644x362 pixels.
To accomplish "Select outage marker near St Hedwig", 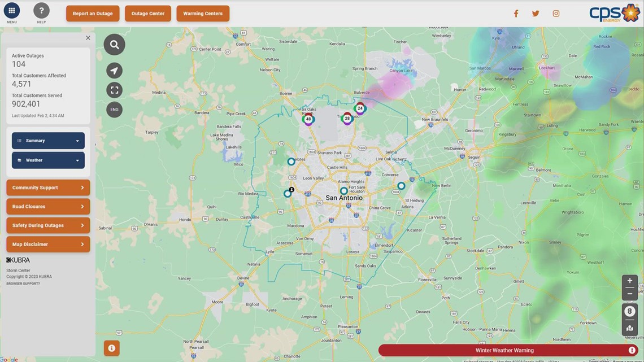I will (401, 186).
